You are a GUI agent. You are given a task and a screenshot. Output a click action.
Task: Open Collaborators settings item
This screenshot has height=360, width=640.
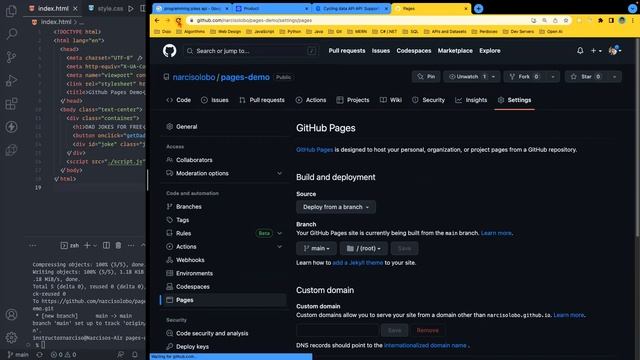coord(224,160)
